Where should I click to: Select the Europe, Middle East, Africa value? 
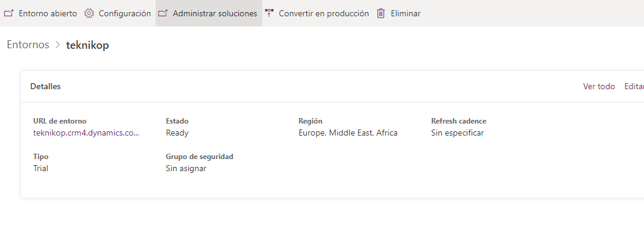pyautogui.click(x=348, y=133)
